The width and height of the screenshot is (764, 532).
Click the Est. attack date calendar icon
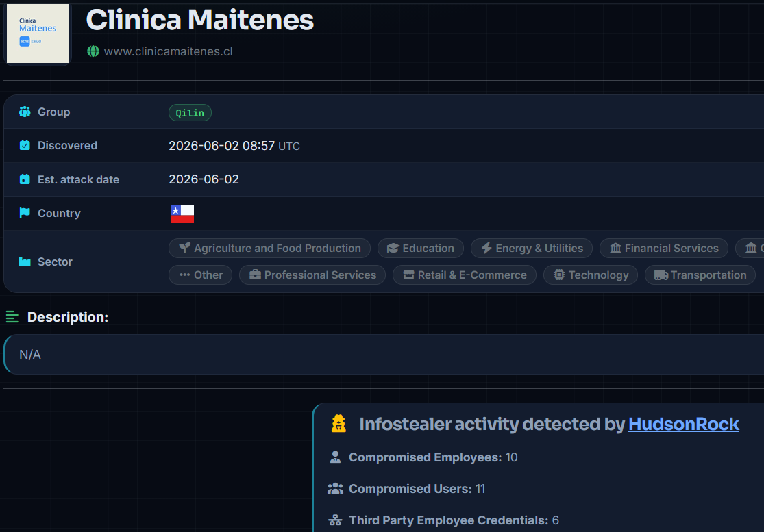click(25, 179)
